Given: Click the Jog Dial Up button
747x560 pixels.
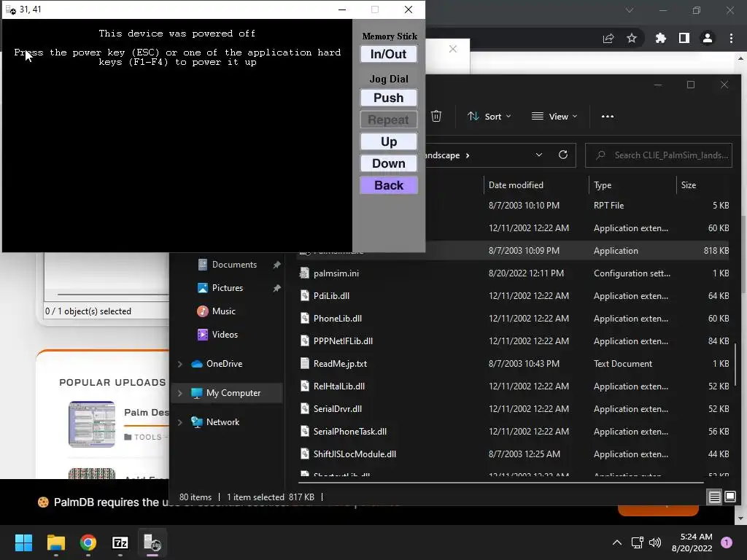Looking at the screenshot, I should [x=388, y=141].
